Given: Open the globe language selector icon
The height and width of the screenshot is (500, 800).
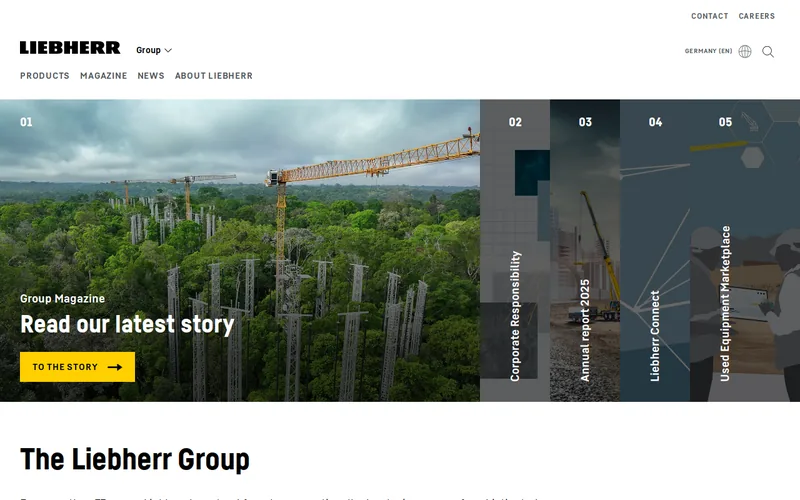Looking at the screenshot, I should click(745, 52).
